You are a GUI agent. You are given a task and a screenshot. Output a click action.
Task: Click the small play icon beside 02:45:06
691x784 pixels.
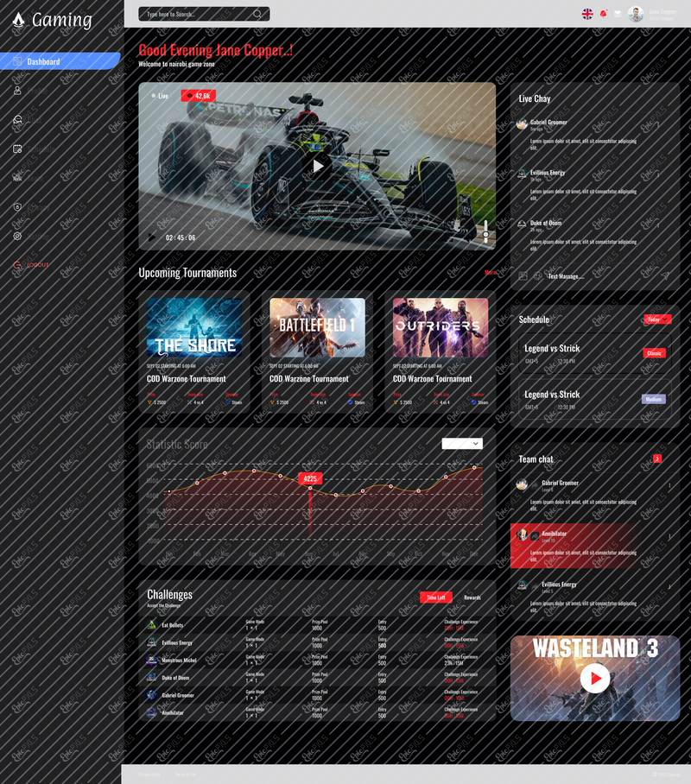(x=152, y=237)
